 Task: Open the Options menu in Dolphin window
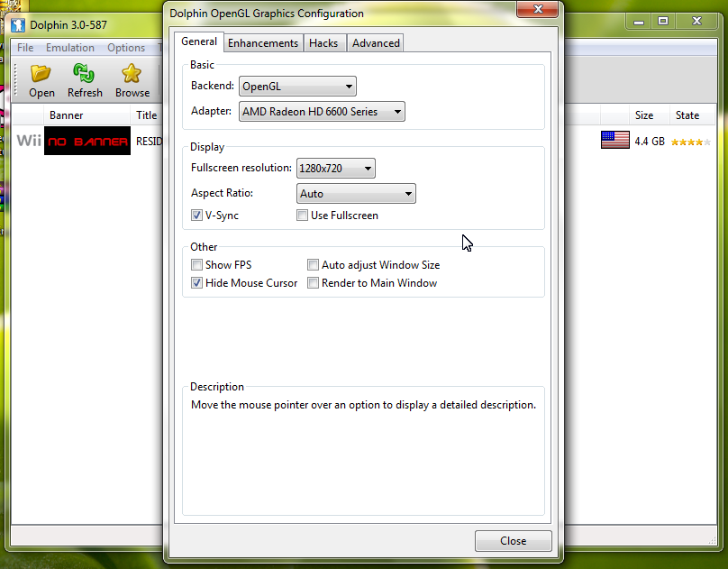point(126,48)
